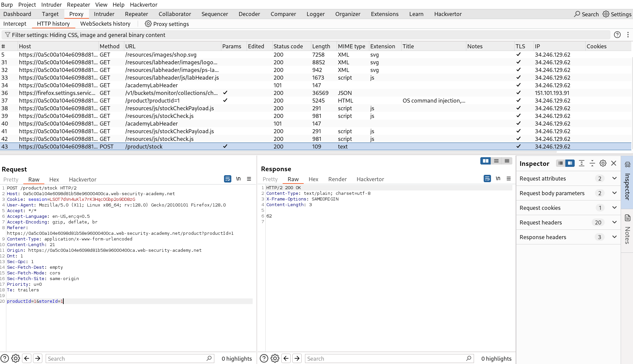Collapse all Inspector sections
Viewport: 633px width, 364px height.
click(592, 163)
